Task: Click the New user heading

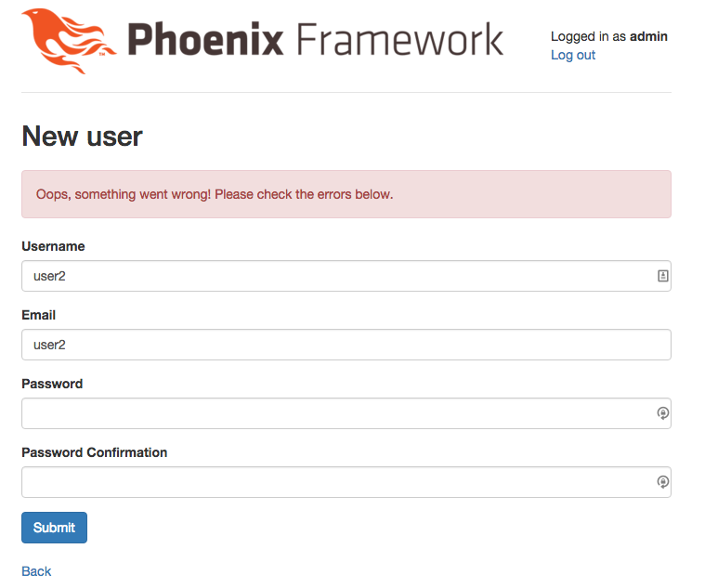Action: point(82,137)
